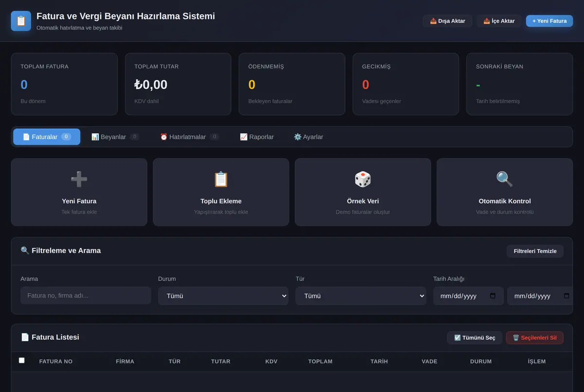
Task: Click the FİRMA column header
Action: pos(125,361)
